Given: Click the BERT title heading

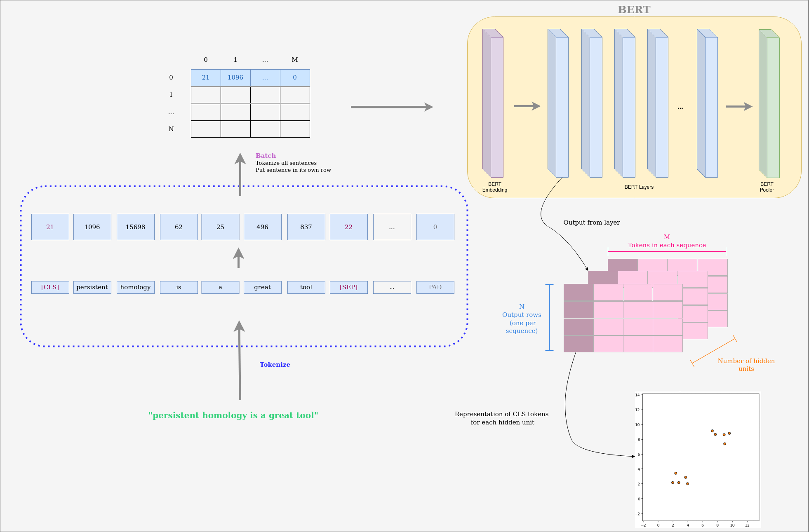Looking at the screenshot, I should pyautogui.click(x=634, y=9).
